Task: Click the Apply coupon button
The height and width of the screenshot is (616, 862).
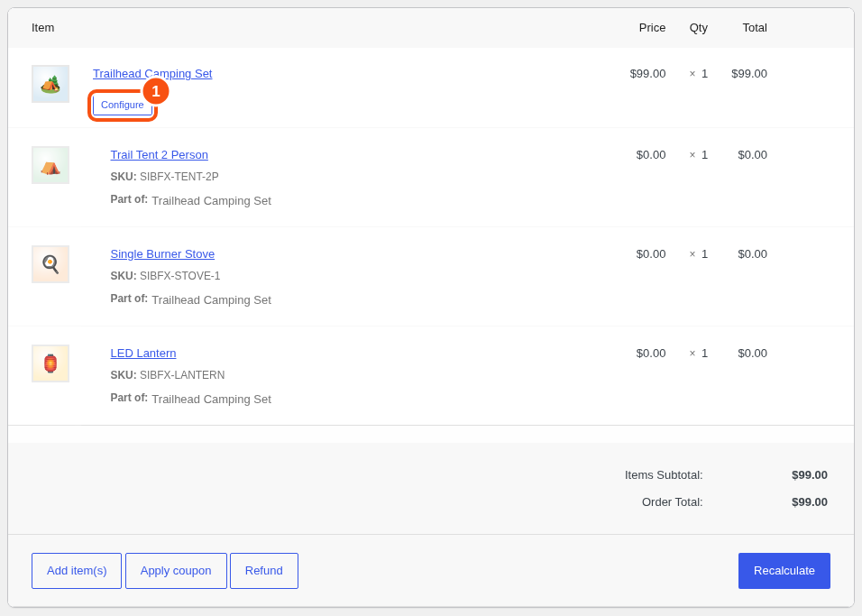Action: coord(176,571)
